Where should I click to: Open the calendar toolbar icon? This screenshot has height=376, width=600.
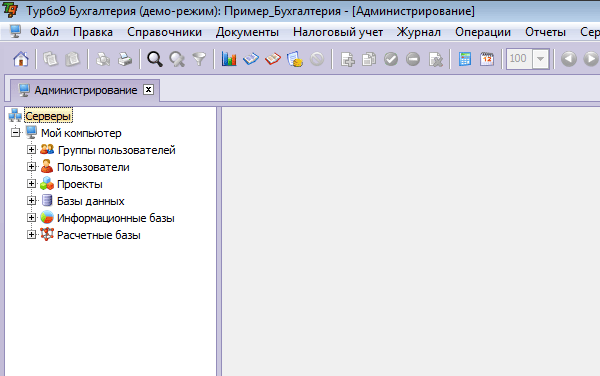pyautogui.click(x=487, y=59)
